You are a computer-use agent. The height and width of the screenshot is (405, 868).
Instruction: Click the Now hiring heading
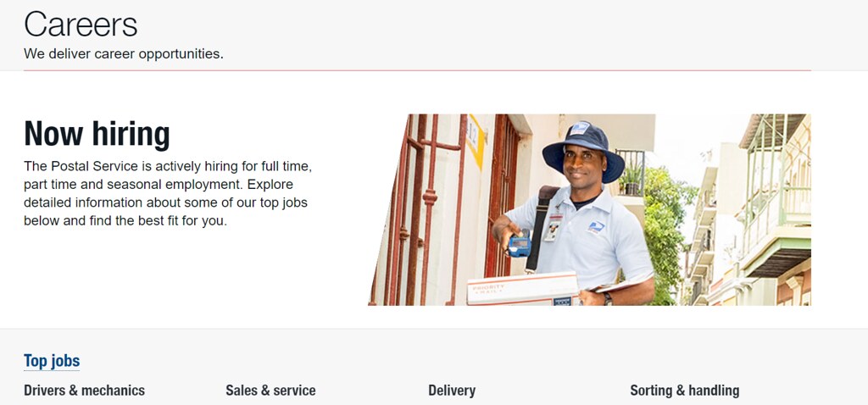click(97, 133)
